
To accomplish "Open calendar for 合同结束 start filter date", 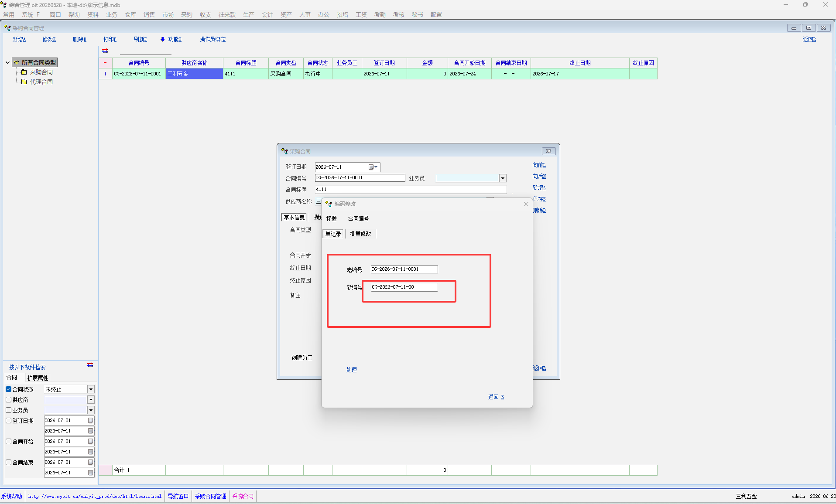I will [x=91, y=462].
